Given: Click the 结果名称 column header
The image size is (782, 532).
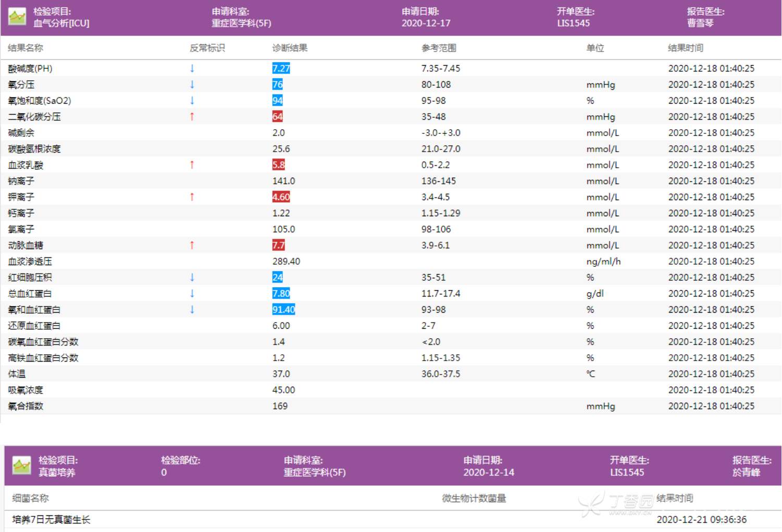Looking at the screenshot, I should coord(26,48).
